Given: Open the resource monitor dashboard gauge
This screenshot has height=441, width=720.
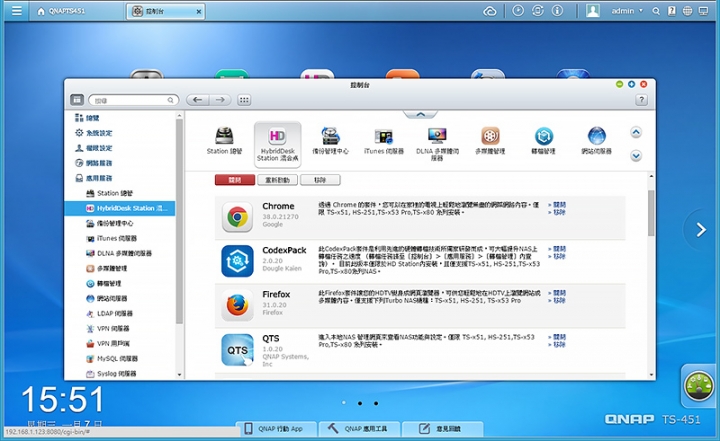Looking at the screenshot, I should tap(698, 385).
